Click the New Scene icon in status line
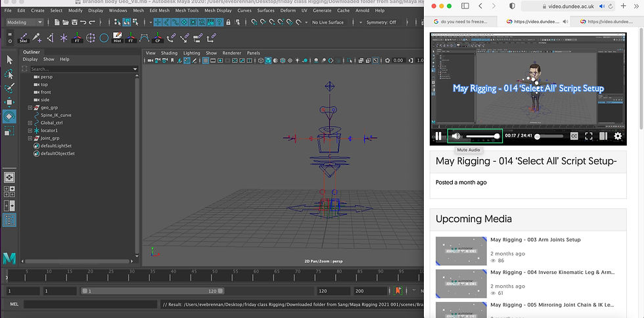 (x=57, y=22)
